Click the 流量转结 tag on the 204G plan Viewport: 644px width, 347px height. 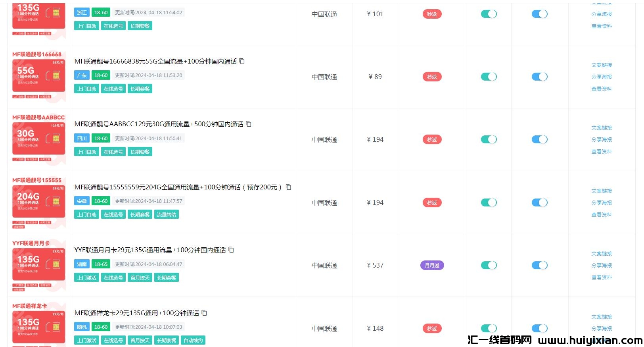pos(167,214)
